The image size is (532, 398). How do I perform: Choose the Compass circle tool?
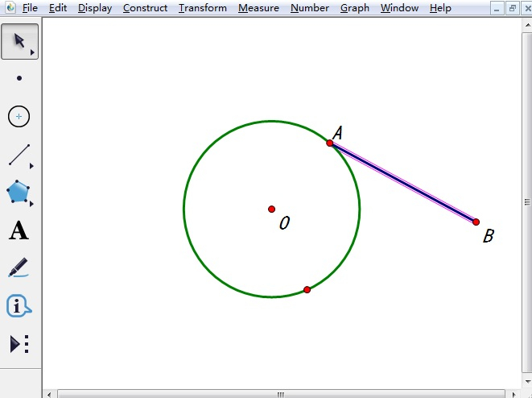pos(19,117)
